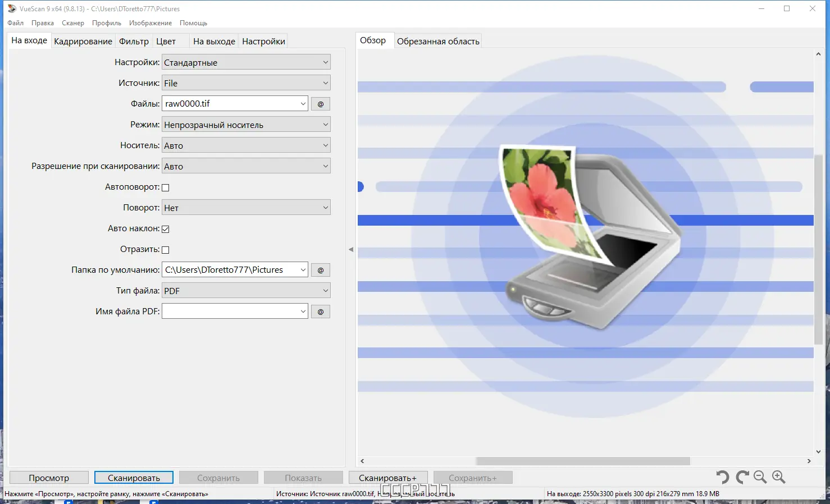Click the zoom out magnifier icon
This screenshot has width=830, height=504.
[x=760, y=477]
